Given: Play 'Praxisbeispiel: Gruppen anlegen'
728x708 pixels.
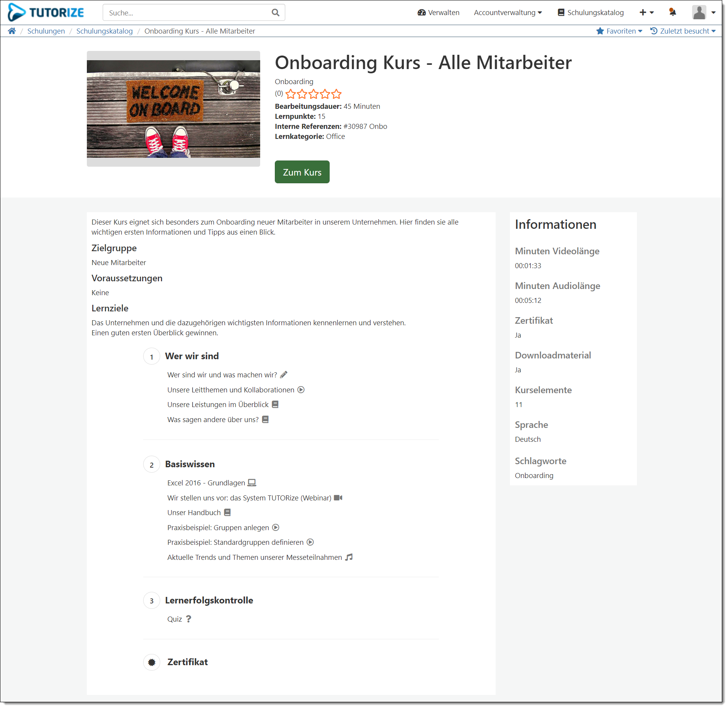Looking at the screenshot, I should pyautogui.click(x=275, y=527).
